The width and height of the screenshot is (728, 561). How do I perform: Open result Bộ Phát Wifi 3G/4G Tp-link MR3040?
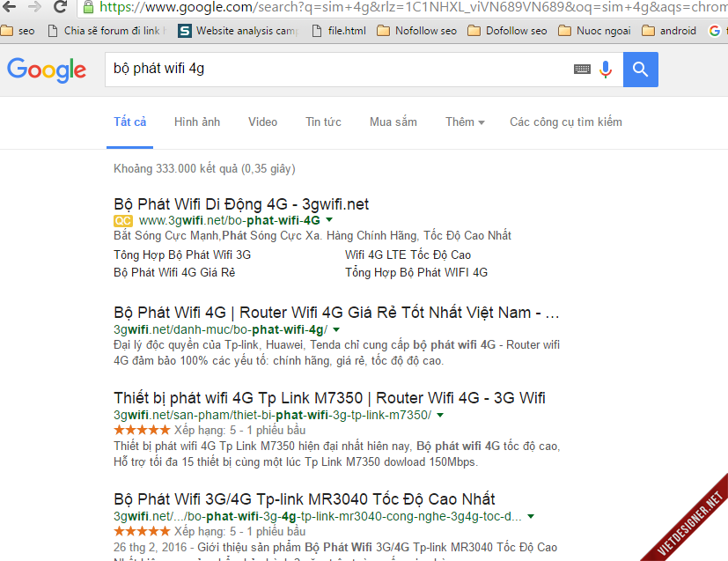coord(305,499)
